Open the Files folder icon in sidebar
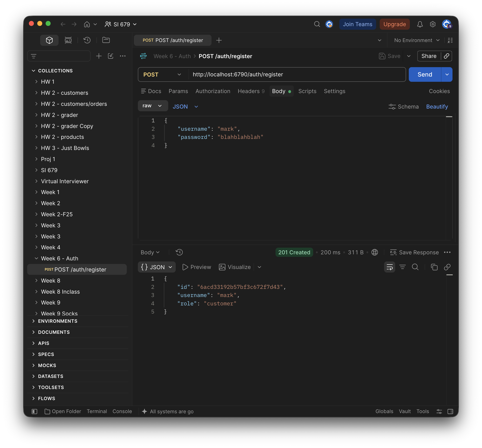This screenshot has width=482, height=448. tap(106, 40)
